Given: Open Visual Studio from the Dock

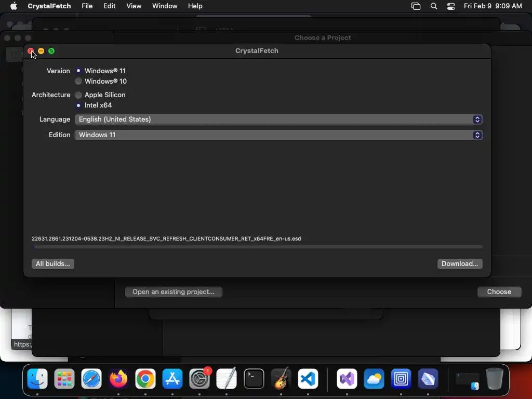Looking at the screenshot, I should (347, 379).
